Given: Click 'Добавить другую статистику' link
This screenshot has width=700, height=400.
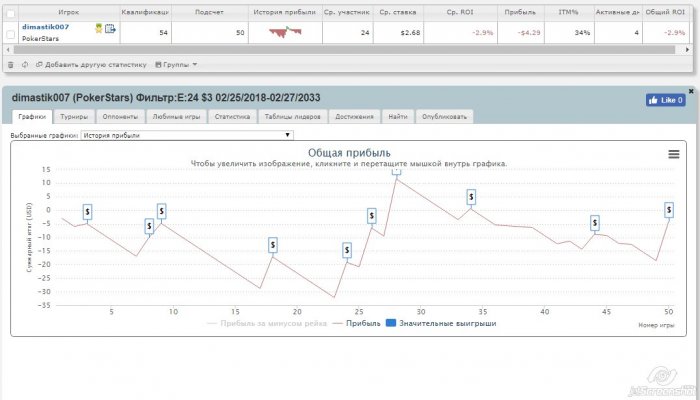Looking at the screenshot, I should point(92,65).
